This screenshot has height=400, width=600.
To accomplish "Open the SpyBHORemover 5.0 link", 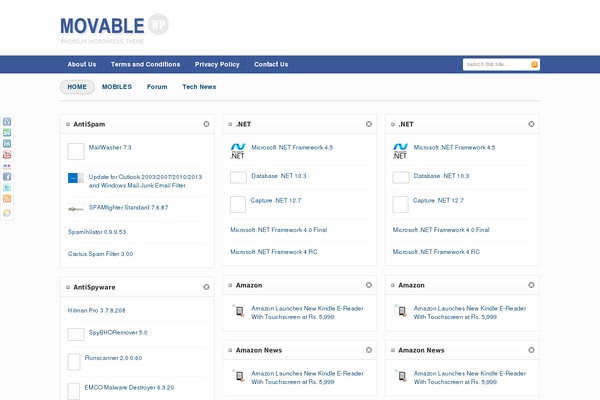I will (x=118, y=333).
